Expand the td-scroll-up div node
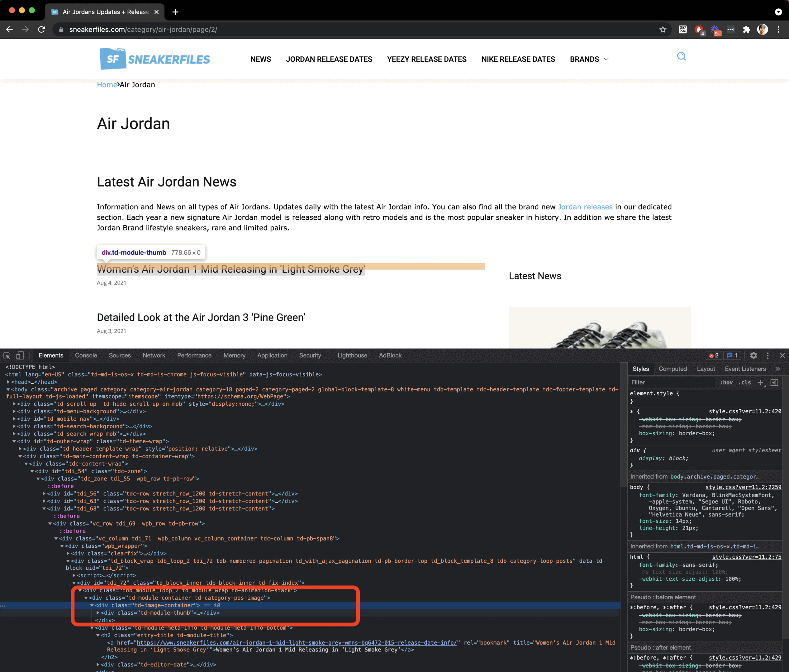 (x=14, y=404)
